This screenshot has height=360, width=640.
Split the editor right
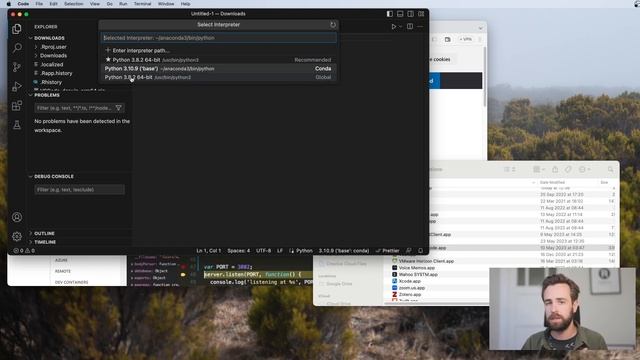pyautogui.click(x=410, y=27)
